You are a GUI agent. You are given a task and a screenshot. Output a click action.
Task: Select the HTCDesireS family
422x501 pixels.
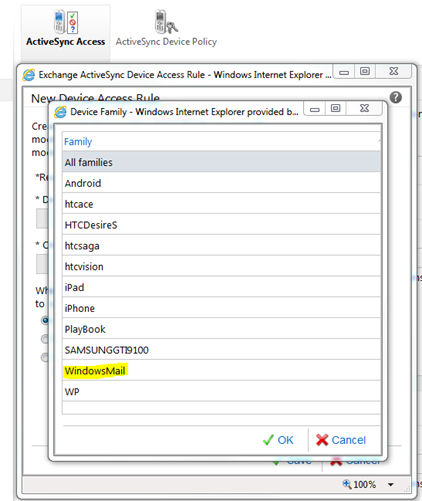[x=221, y=225]
